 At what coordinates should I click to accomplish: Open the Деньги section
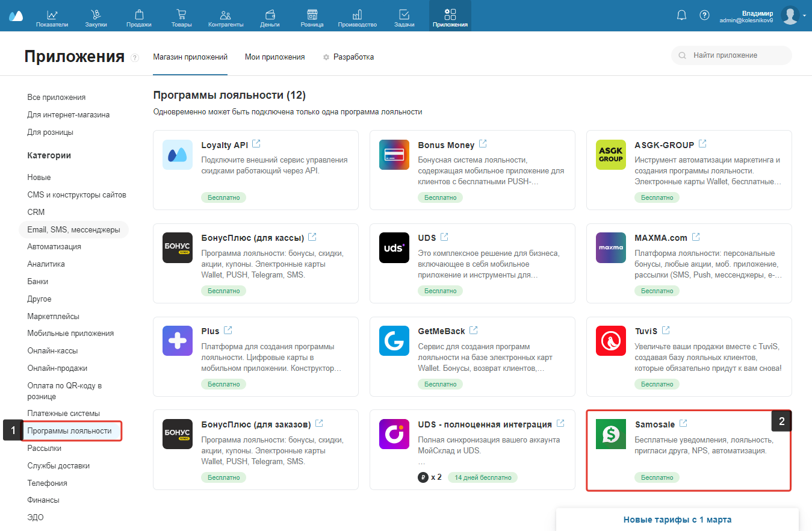tap(270, 18)
